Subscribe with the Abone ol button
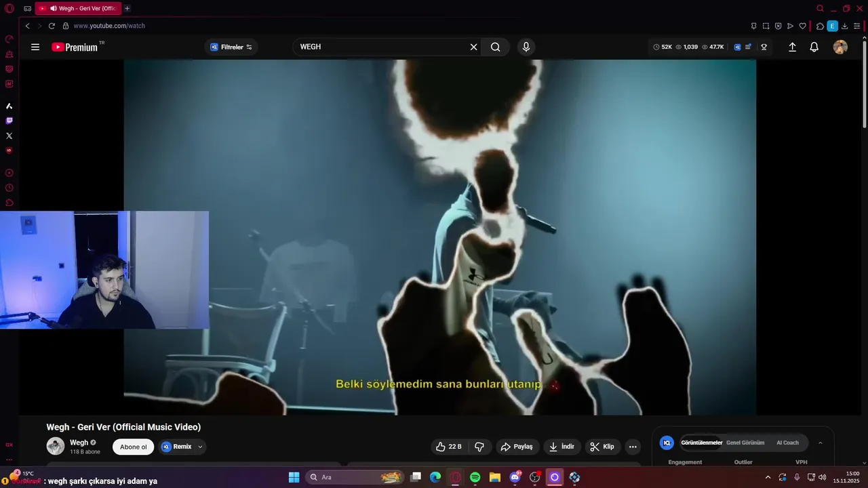 click(x=133, y=447)
